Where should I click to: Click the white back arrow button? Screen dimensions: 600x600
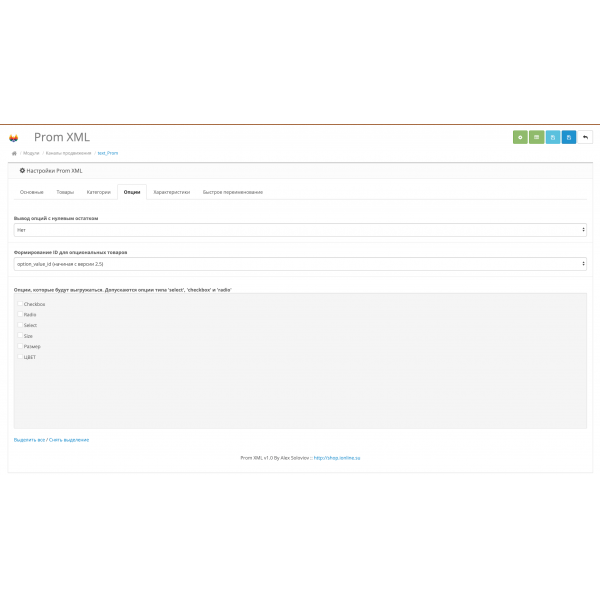[x=585, y=137]
